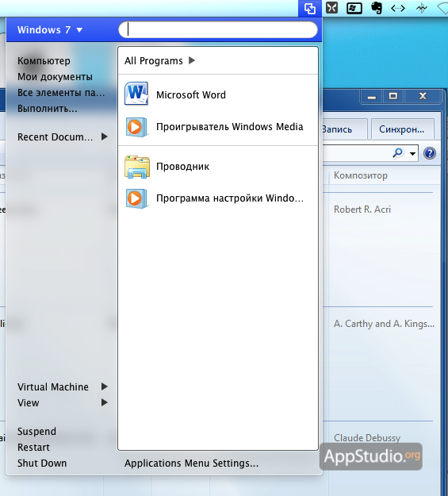
Task: Select the Robert R. Acri composer entry
Action: [362, 210]
